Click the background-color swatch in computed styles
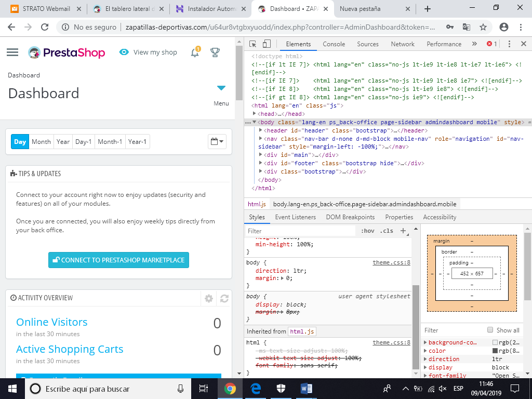Screen dimensions: 532x399 pos(495,343)
